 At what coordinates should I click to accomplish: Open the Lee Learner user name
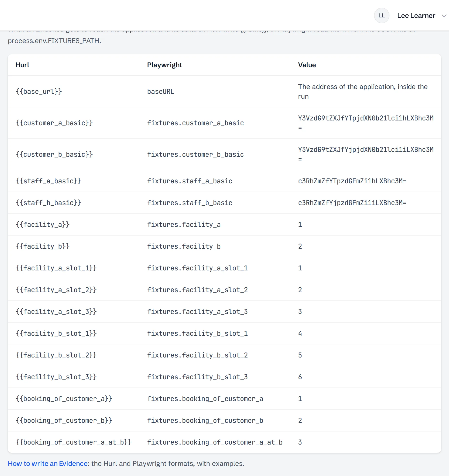pyautogui.click(x=416, y=16)
